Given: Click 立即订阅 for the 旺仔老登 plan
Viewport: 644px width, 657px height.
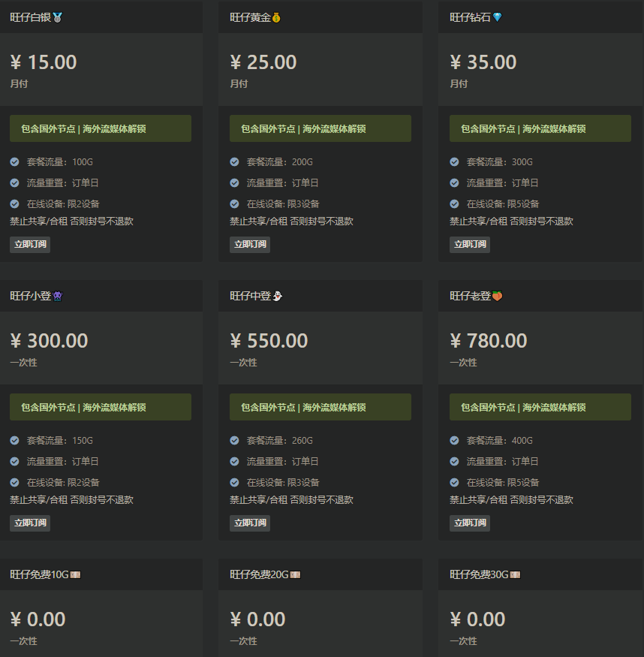Looking at the screenshot, I should click(470, 523).
